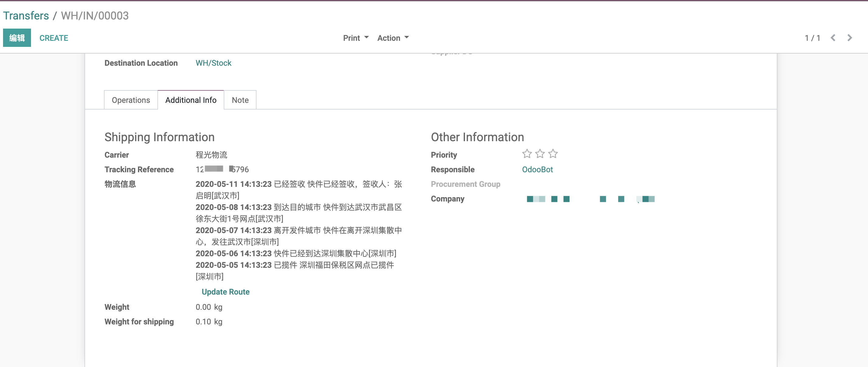Click the Company field value

590,199
